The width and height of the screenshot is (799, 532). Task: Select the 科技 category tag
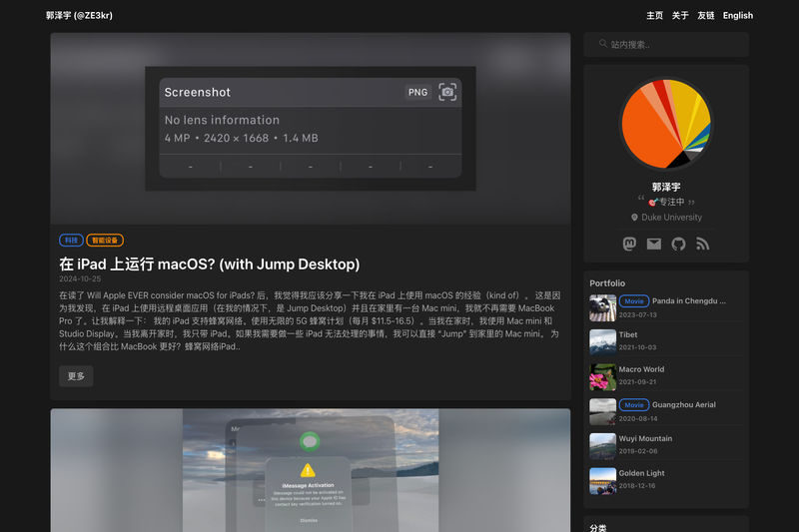click(x=71, y=241)
